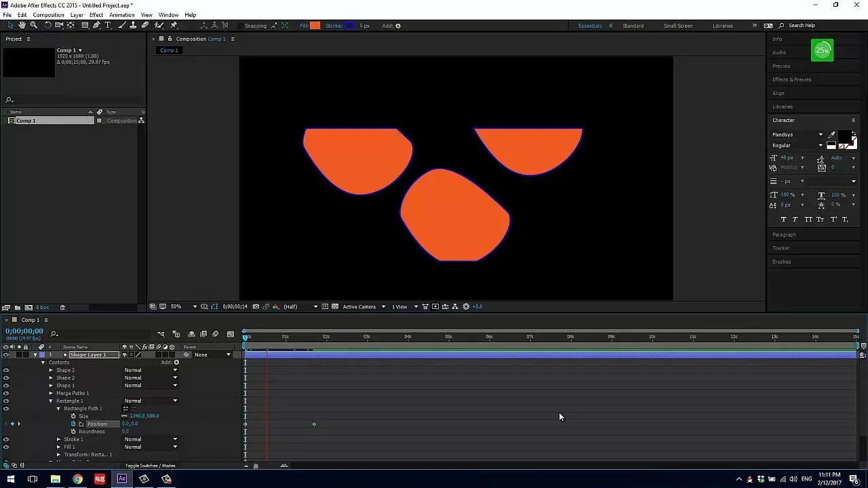This screenshot has width=868, height=488.
Task: Click the Position keyframe on timeline
Action: [x=314, y=424]
